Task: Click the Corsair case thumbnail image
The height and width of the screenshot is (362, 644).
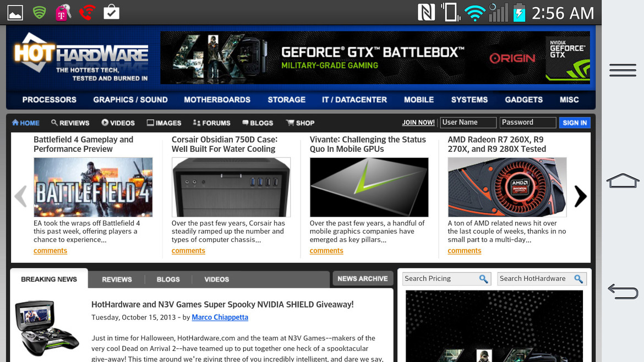Action: (231, 187)
